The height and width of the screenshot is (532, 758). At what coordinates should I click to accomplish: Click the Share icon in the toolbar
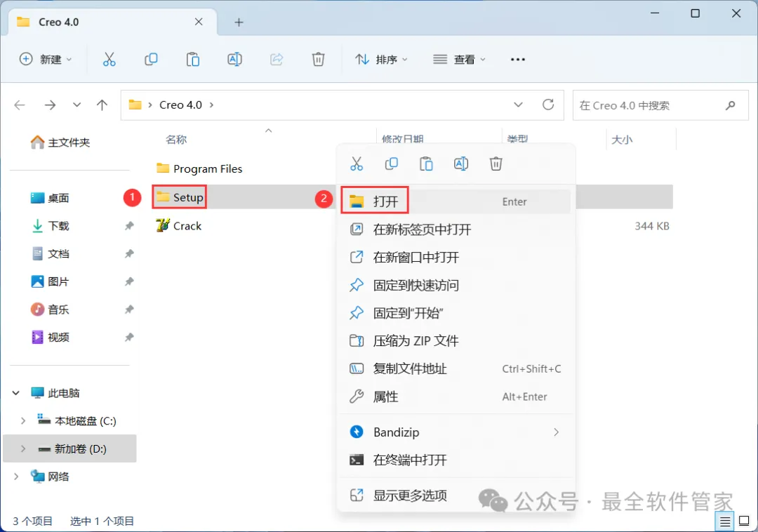pyautogui.click(x=277, y=60)
